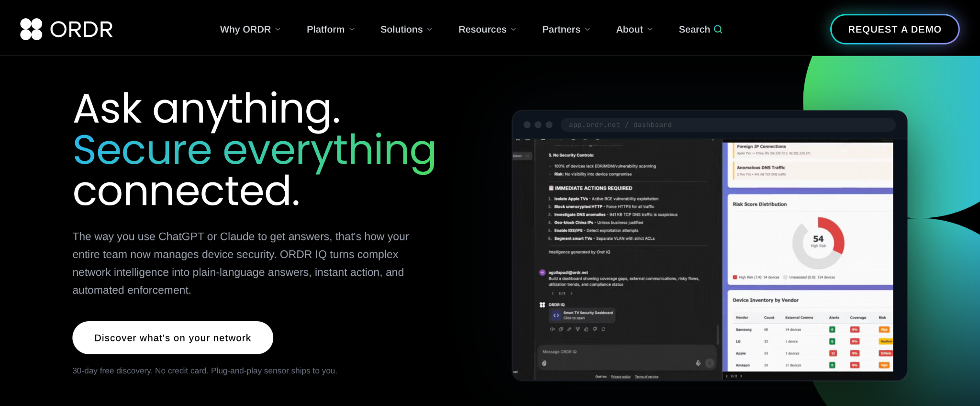This screenshot has width=980, height=406.
Task: Click the Isolate Apple TVs action item
Action: pyautogui.click(x=606, y=199)
